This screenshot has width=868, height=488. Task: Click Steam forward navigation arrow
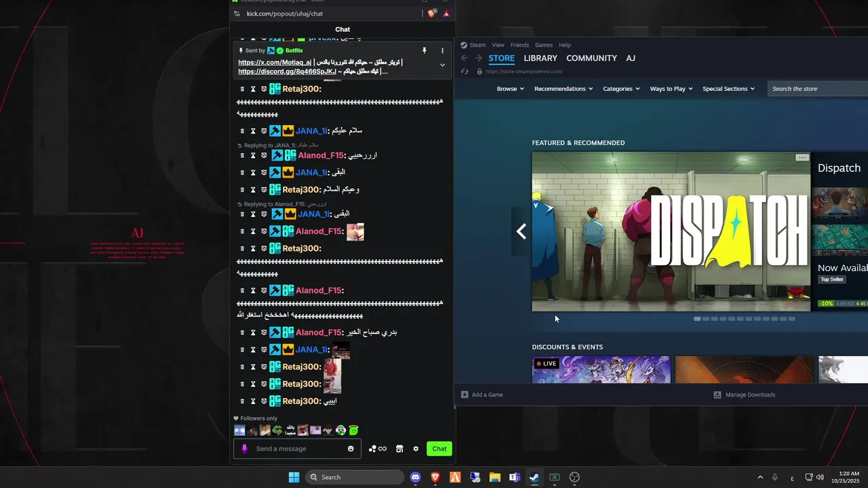(478, 58)
